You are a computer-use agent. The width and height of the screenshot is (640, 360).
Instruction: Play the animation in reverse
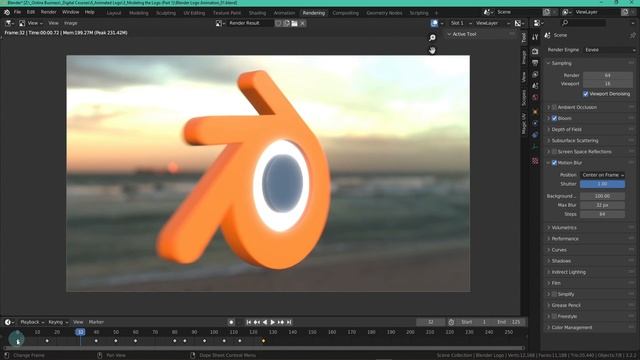click(265, 322)
